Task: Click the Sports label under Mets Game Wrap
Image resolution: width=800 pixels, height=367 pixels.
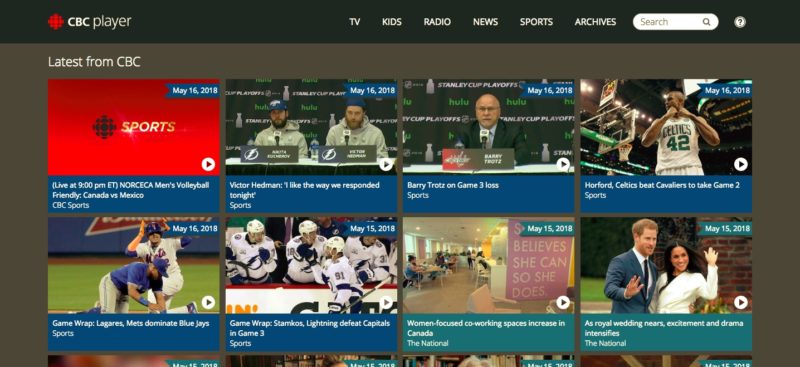Action: 63,333
